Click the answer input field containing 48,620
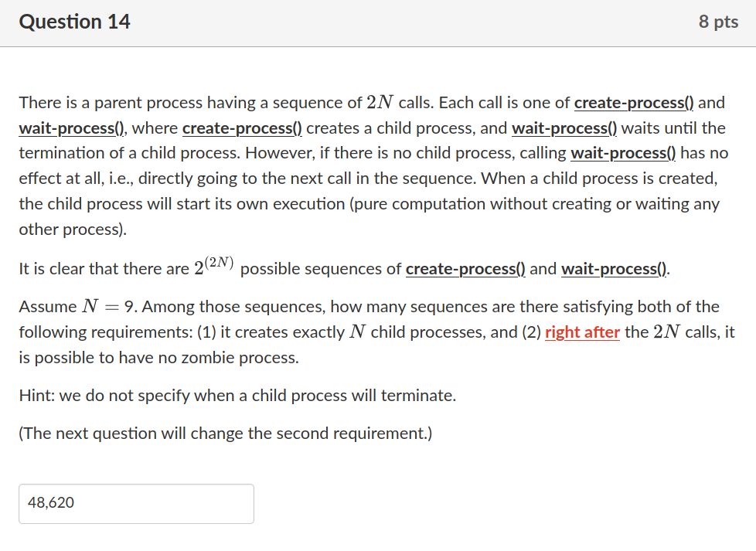 point(137,503)
